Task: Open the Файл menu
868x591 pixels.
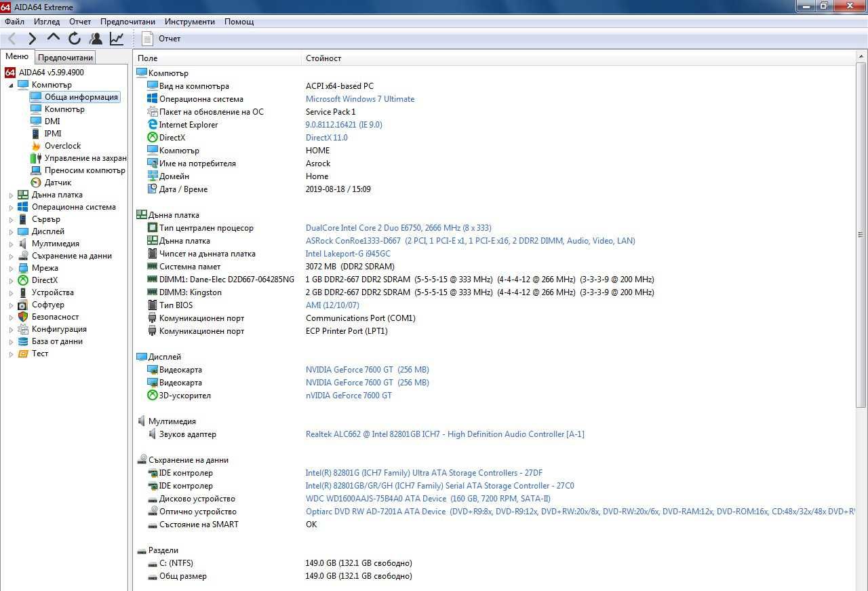Action: click(14, 22)
